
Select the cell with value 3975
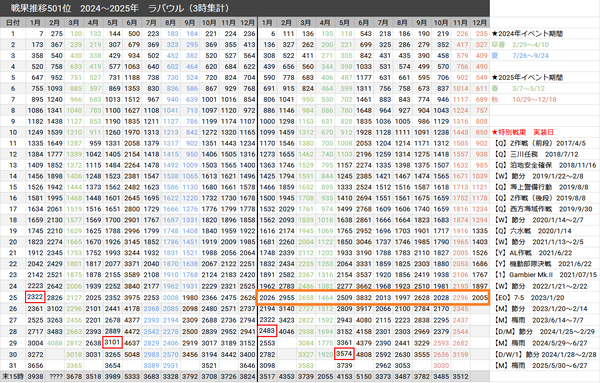point(132,298)
